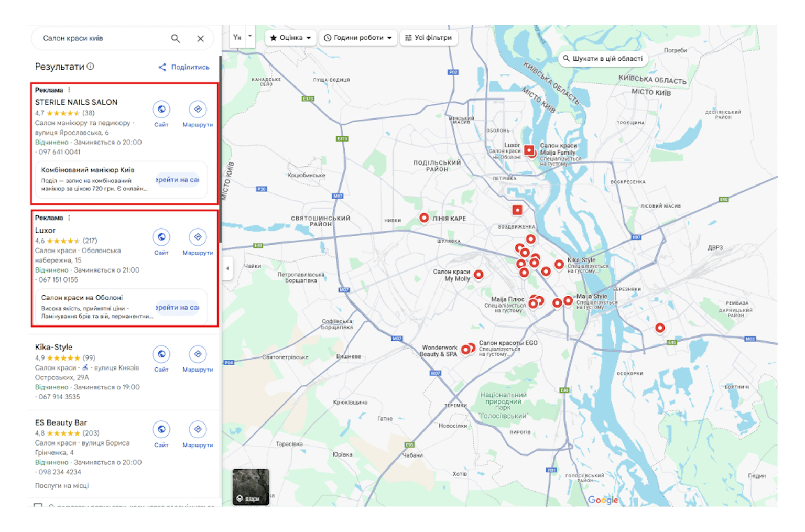Click Шукати в цій області button

click(603, 59)
